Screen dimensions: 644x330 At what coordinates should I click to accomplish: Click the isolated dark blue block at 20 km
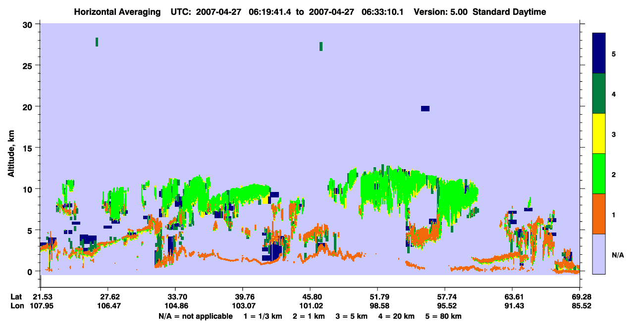[x=425, y=108]
